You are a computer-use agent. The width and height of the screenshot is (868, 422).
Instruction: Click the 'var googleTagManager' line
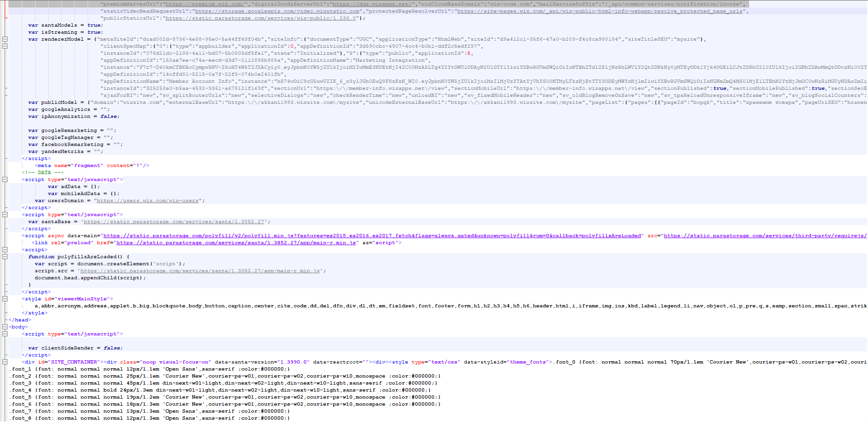(70, 138)
